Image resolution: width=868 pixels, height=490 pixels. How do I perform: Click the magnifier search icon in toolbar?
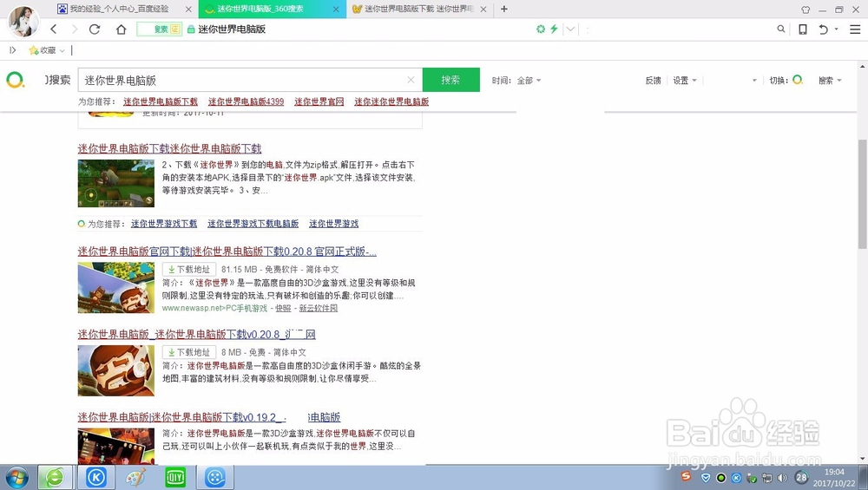point(780,29)
